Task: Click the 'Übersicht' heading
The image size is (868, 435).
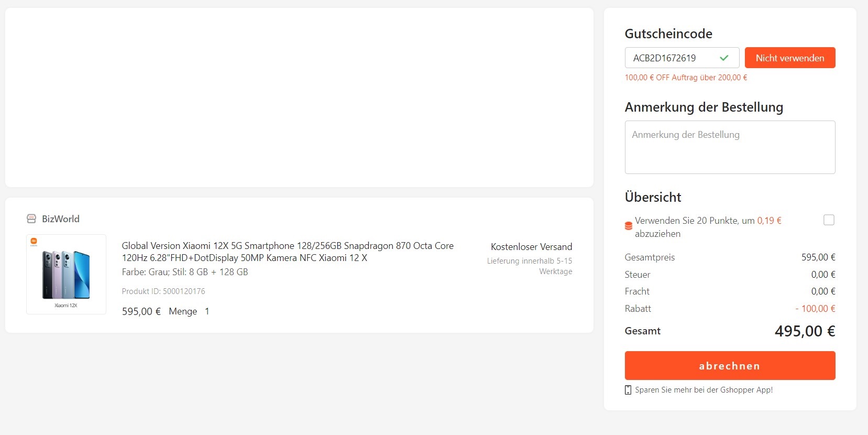Action: 653,197
